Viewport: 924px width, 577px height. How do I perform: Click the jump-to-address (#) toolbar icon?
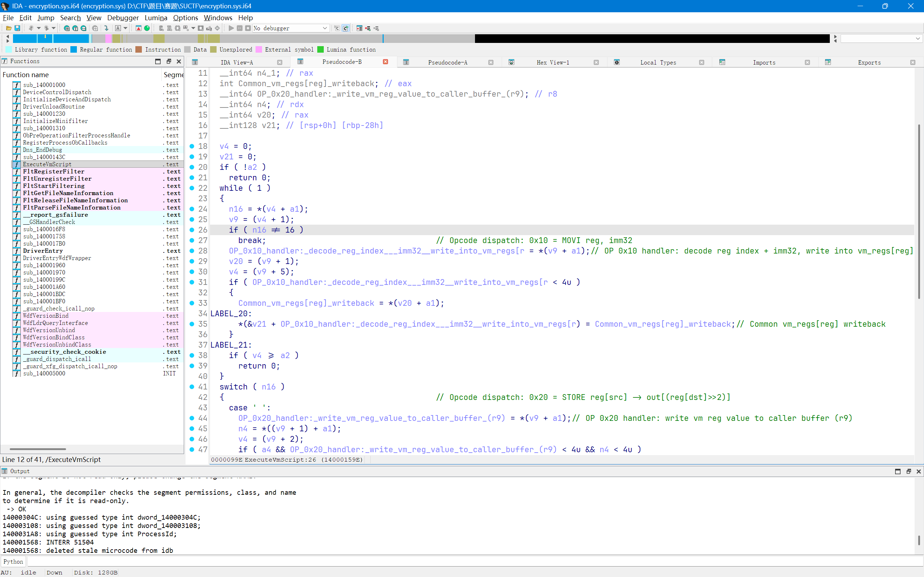(x=67, y=28)
